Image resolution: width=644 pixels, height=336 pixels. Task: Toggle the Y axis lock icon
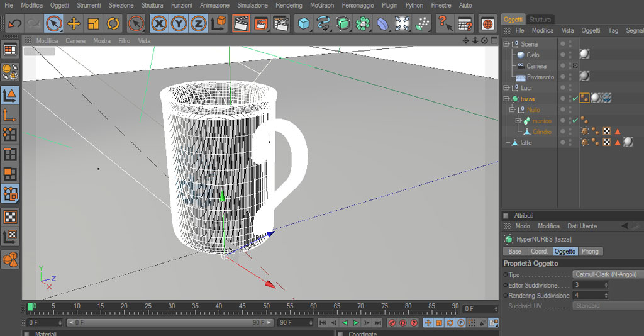point(179,24)
